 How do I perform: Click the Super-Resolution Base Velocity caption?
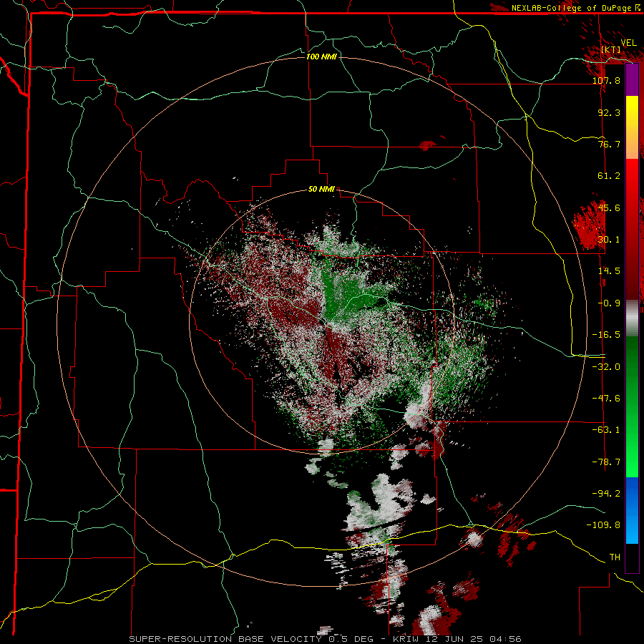pyautogui.click(x=326, y=639)
